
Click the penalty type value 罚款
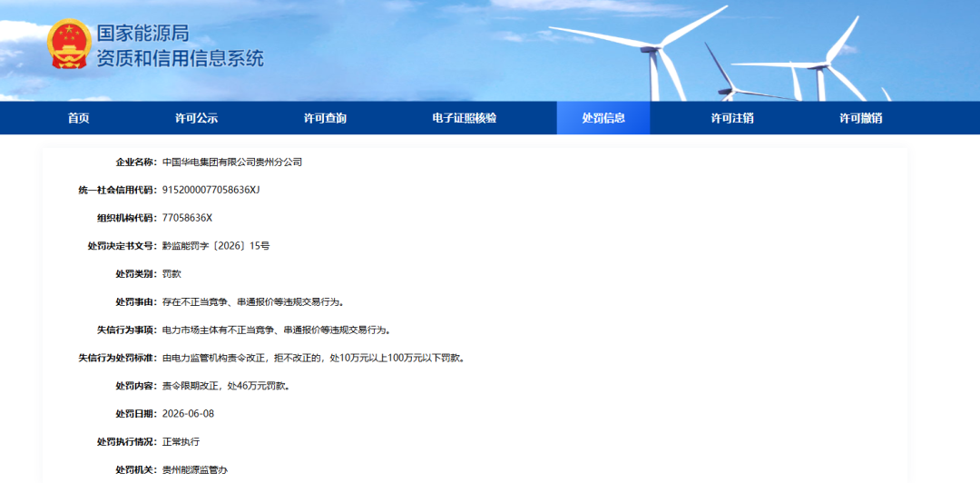[x=171, y=274]
